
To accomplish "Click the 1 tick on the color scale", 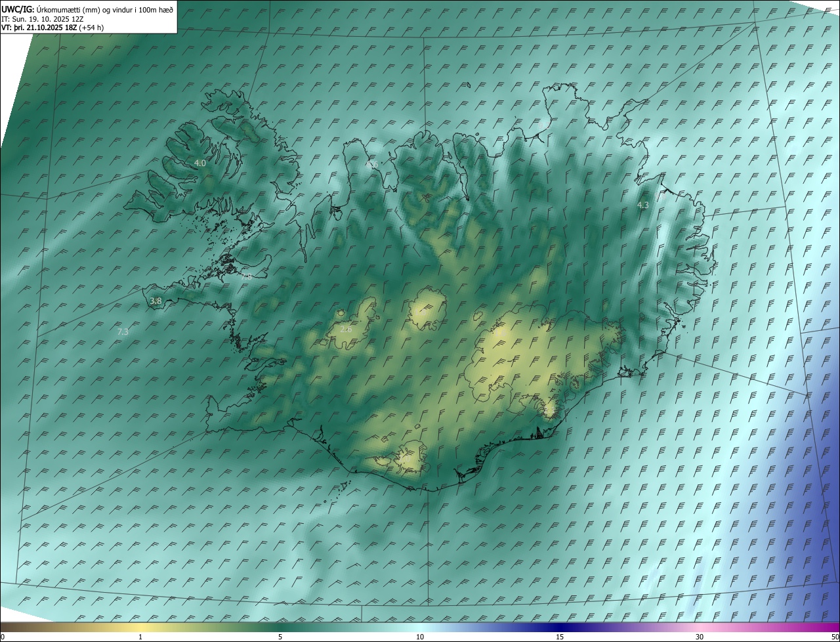I will coord(140,637).
